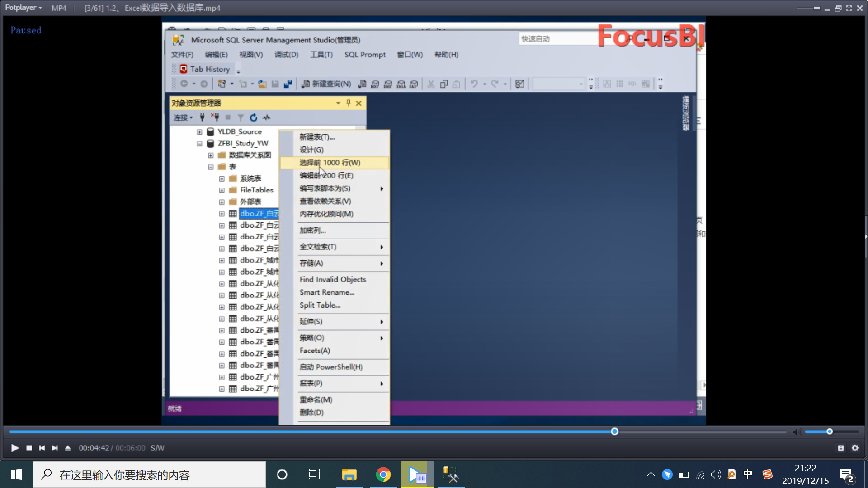This screenshot has width=868, height=488.
Task: Open the Potplayer main menu dropdown
Action: tap(24, 8)
